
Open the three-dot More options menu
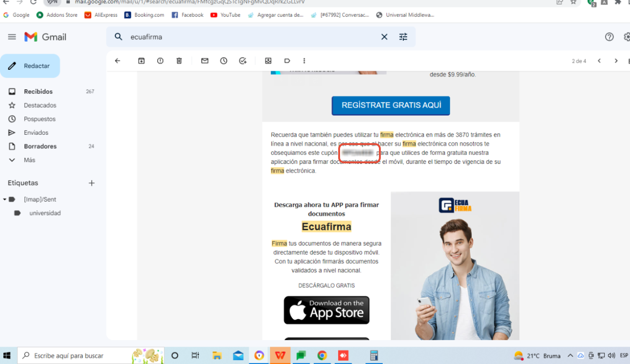(304, 61)
